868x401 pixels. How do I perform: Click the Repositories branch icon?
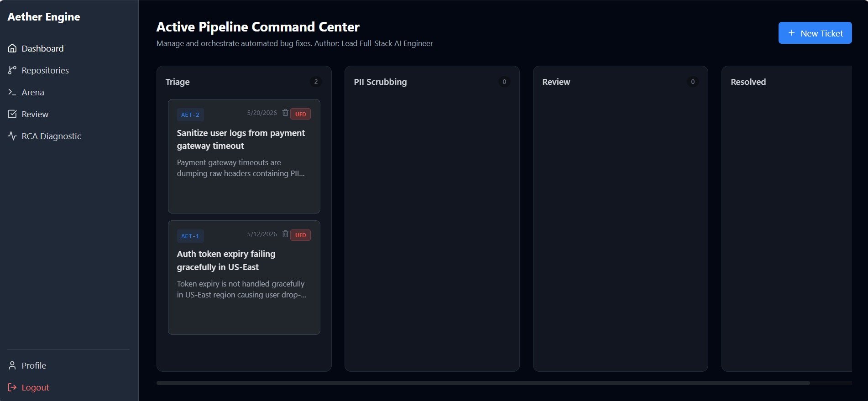(x=12, y=70)
